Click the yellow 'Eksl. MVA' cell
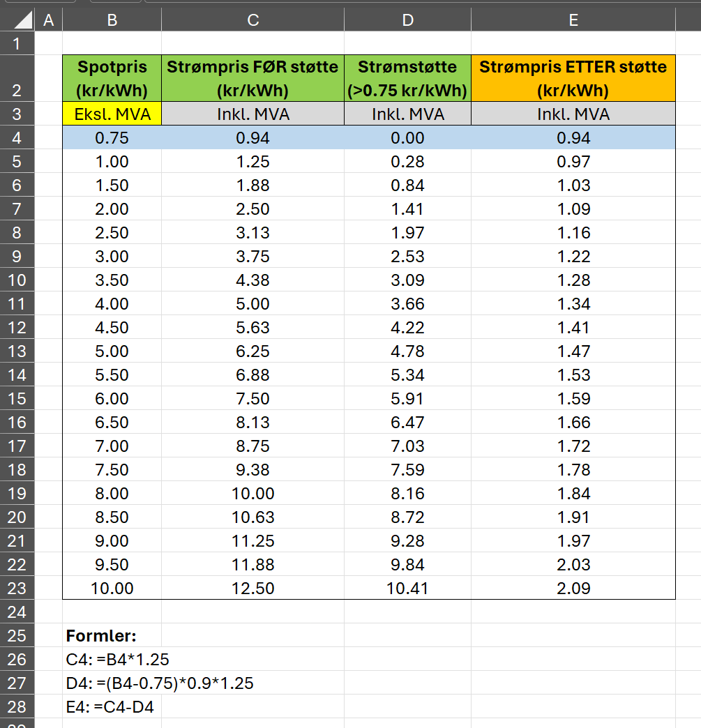Image resolution: width=701 pixels, height=728 pixels. [x=112, y=114]
